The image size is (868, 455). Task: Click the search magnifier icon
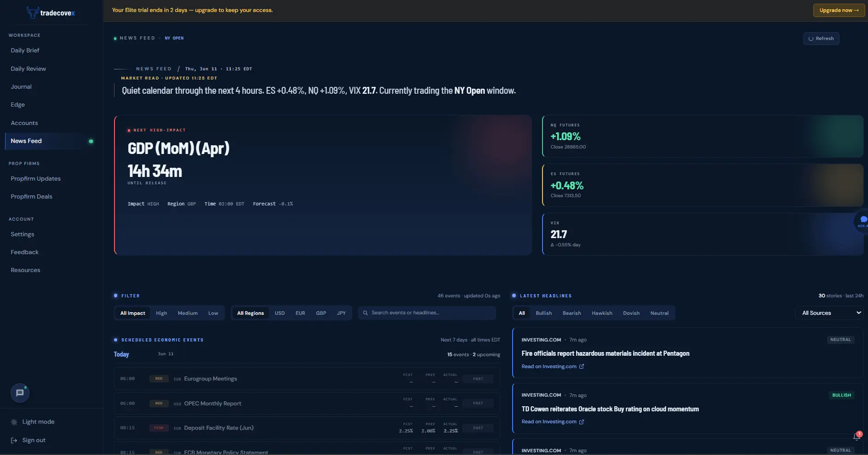coord(365,313)
